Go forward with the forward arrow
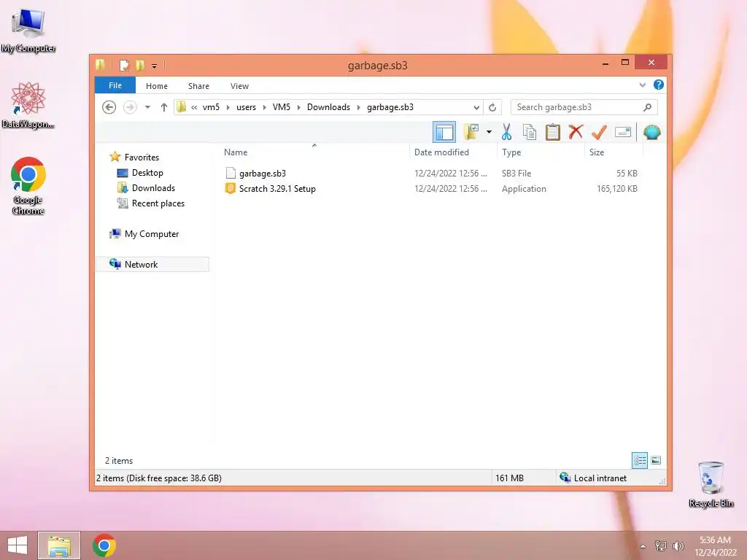 coord(130,107)
